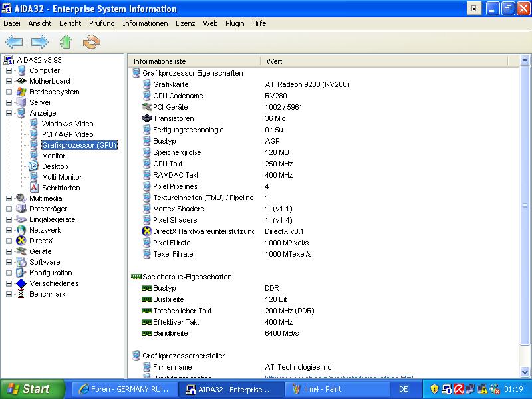The image size is (532, 399).
Task: Select Multi-Monitor in the tree
Action: point(62,177)
